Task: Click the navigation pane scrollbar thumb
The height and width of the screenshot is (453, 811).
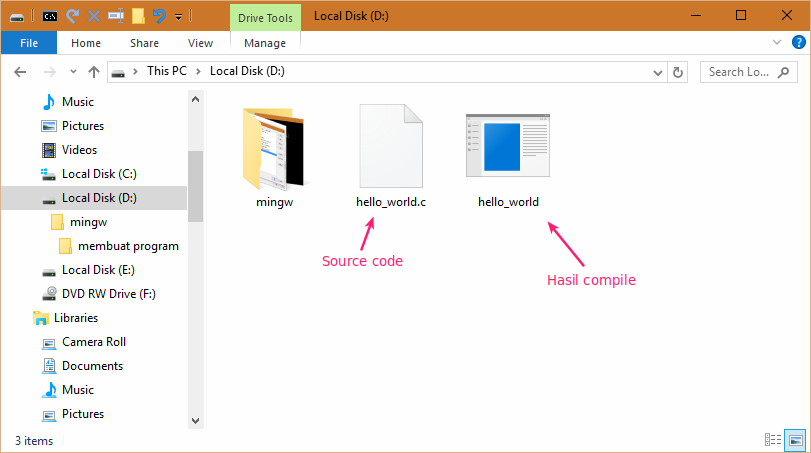Action: (196, 186)
